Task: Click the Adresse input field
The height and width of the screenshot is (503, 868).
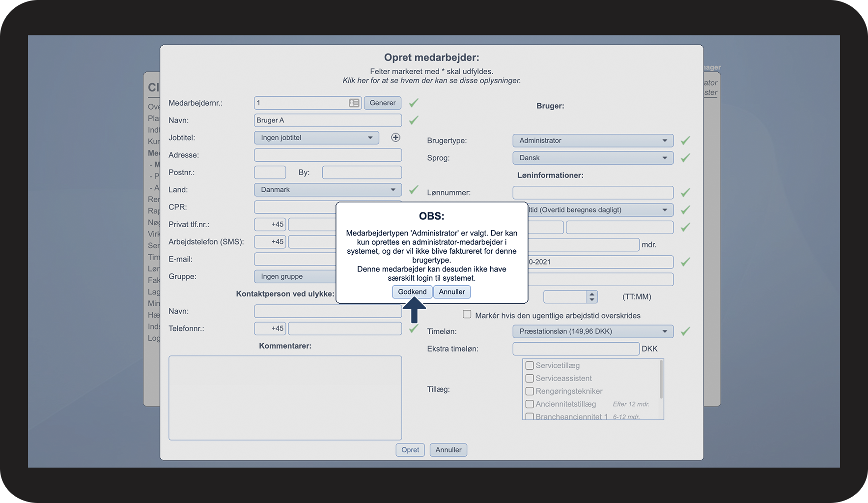Action: point(328,155)
